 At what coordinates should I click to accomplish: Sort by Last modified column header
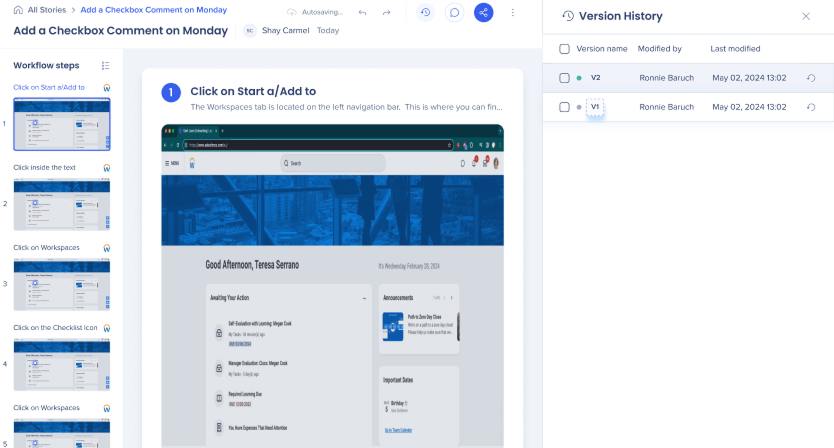[735, 49]
